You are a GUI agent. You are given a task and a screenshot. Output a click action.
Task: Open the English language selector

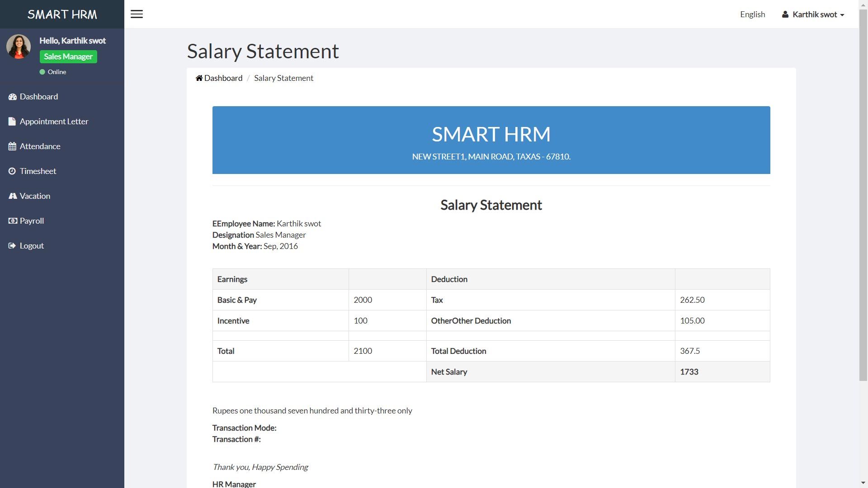coord(752,14)
